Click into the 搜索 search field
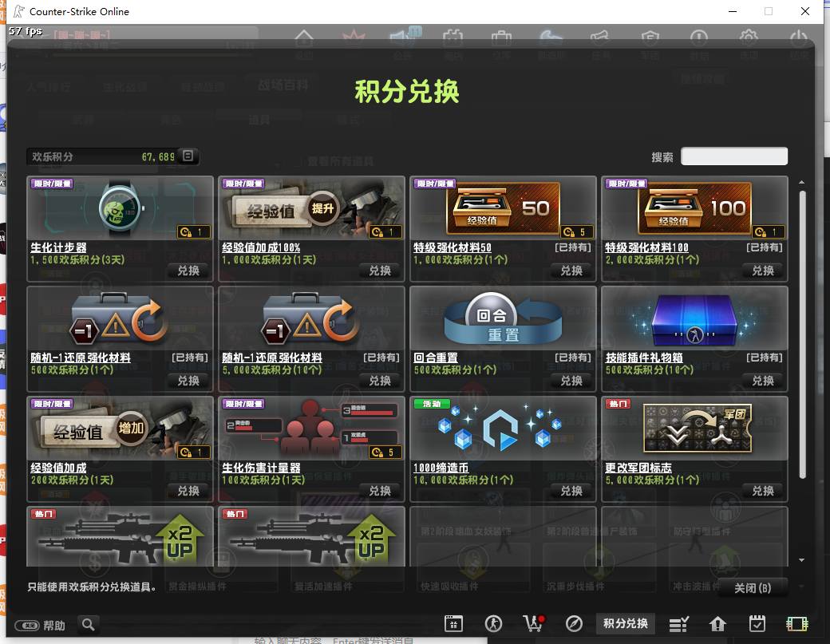This screenshot has height=644, width=830. (733, 156)
